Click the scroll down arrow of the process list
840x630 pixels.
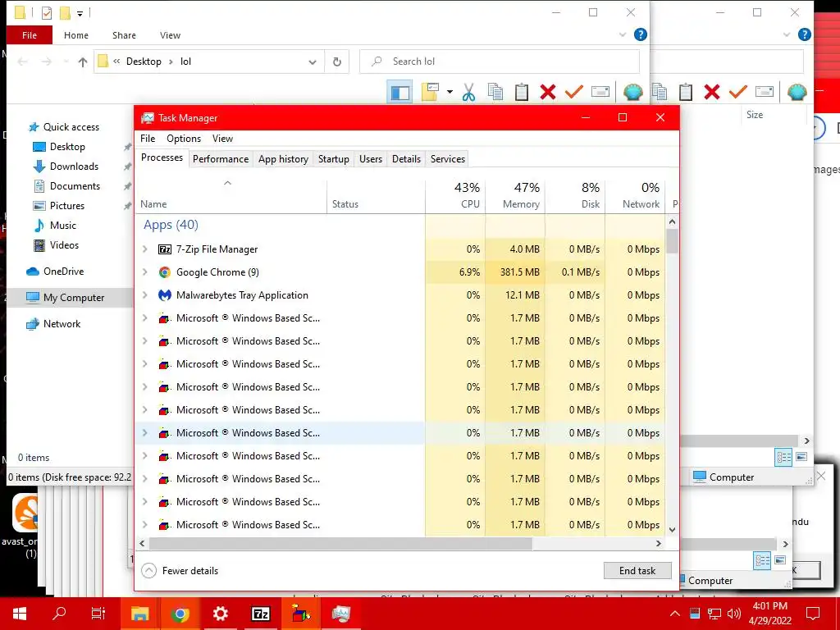pyautogui.click(x=673, y=530)
